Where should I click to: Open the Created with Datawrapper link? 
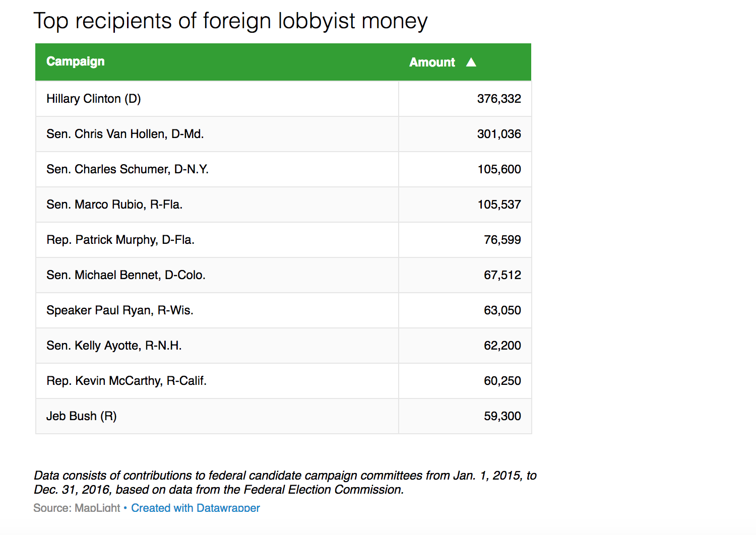tap(196, 508)
